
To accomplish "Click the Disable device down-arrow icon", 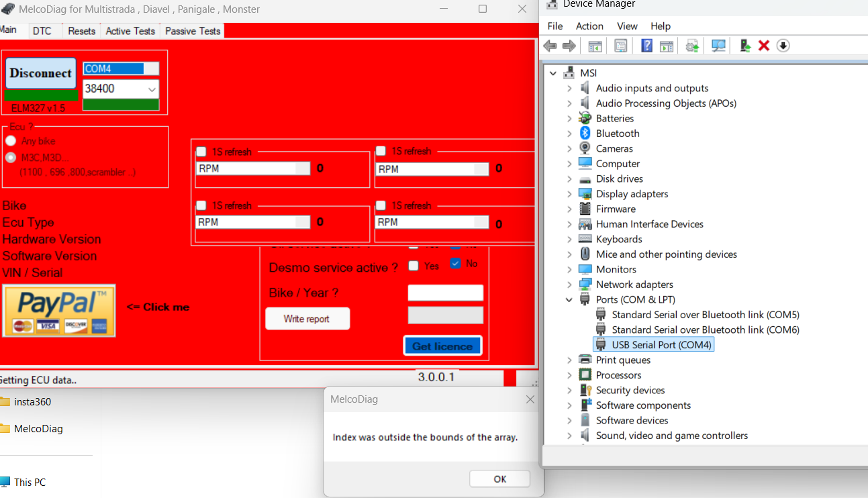I will point(783,46).
